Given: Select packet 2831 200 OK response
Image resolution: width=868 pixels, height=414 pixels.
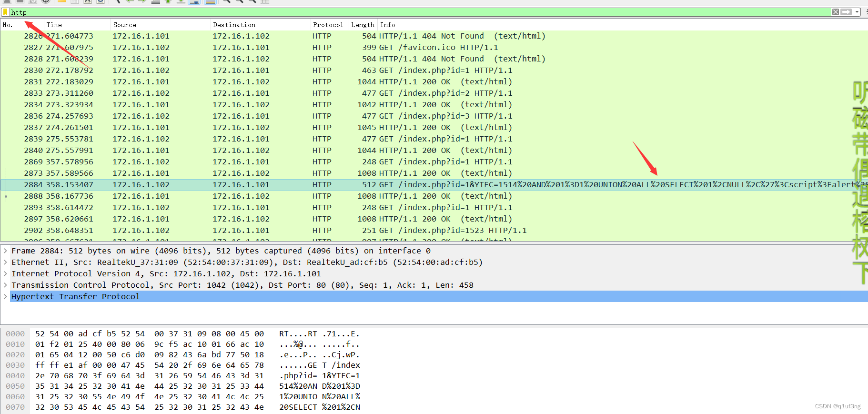Looking at the screenshot, I should [434, 81].
